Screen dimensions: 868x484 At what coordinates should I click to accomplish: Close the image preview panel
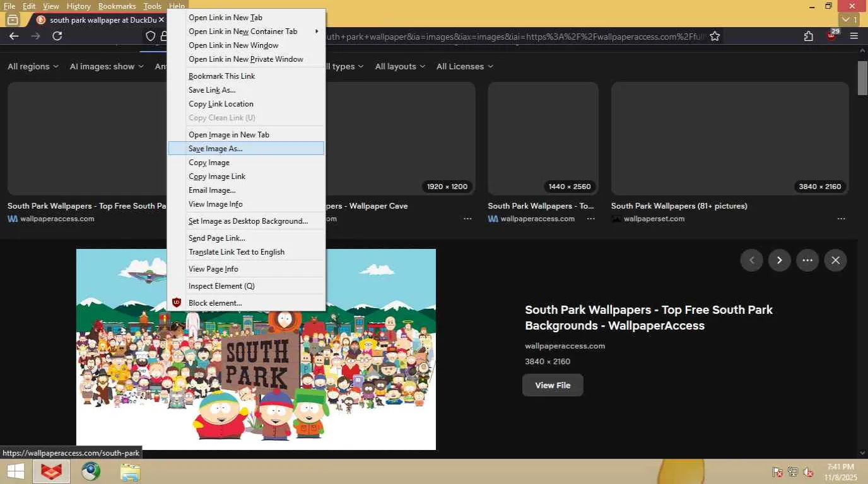coord(836,260)
